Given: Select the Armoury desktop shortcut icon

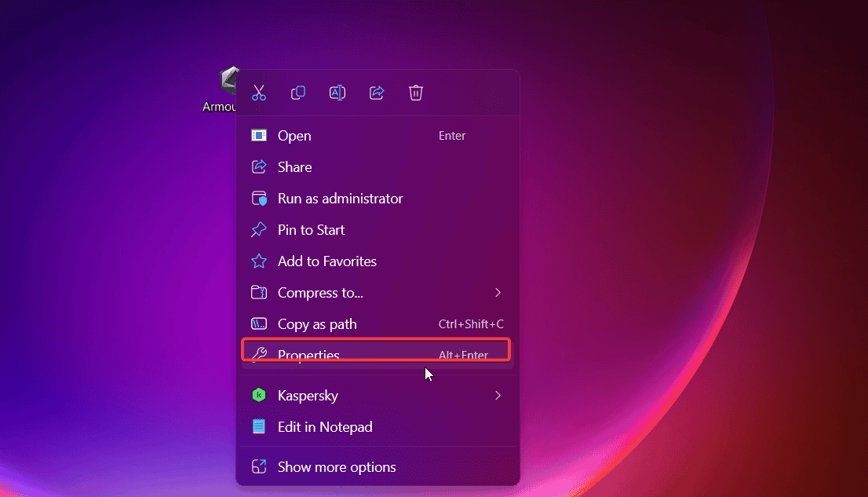Looking at the screenshot, I should pyautogui.click(x=228, y=80).
